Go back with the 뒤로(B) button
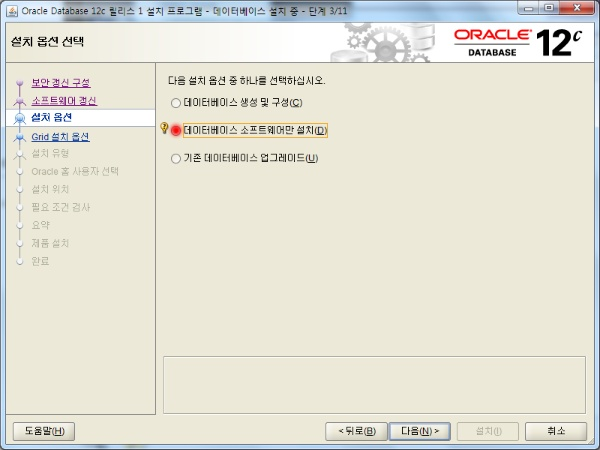The image size is (600, 450). (357, 431)
